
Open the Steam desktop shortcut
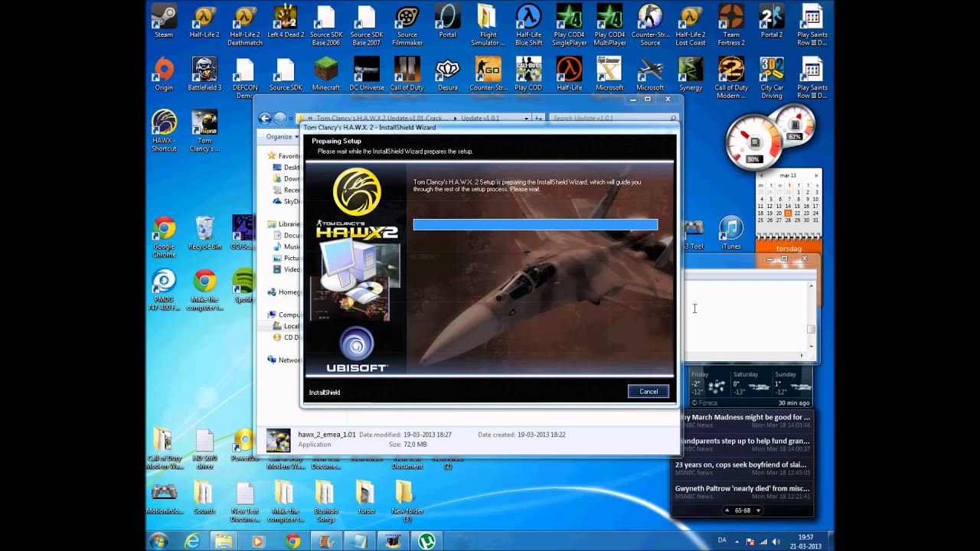tap(164, 21)
